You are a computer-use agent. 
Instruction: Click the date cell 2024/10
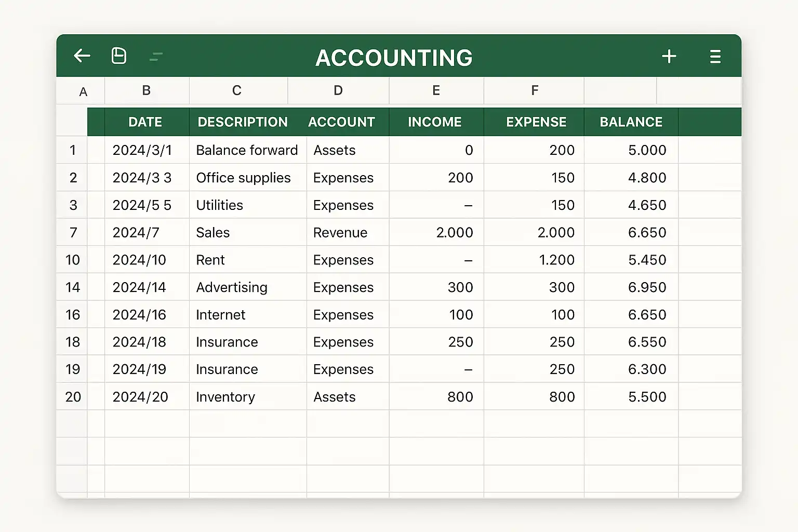[x=147, y=260]
